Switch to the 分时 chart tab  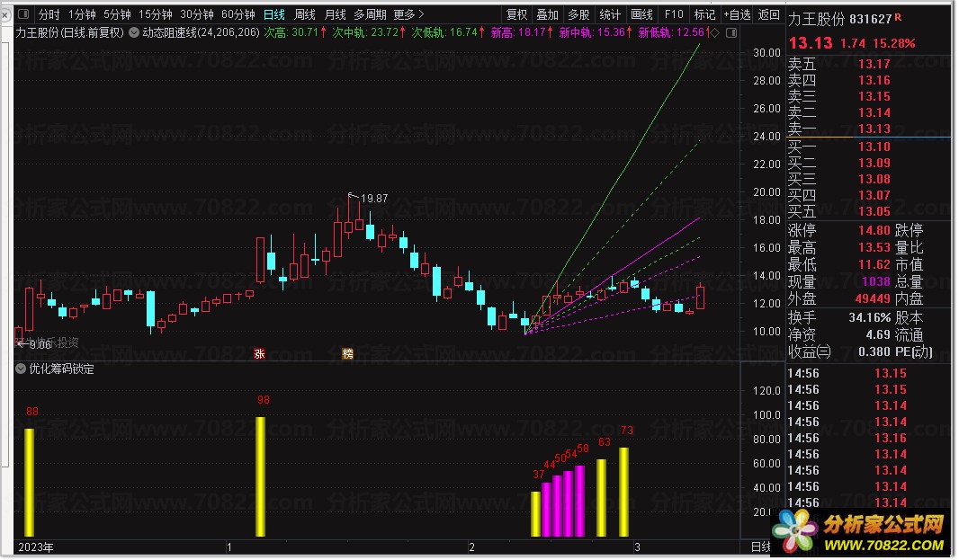coord(49,14)
